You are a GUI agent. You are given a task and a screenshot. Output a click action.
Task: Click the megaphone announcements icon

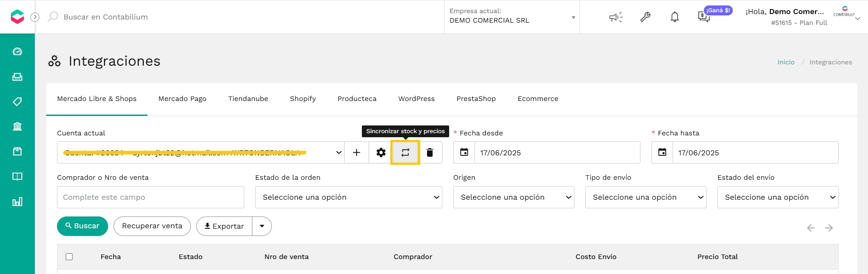(x=616, y=17)
